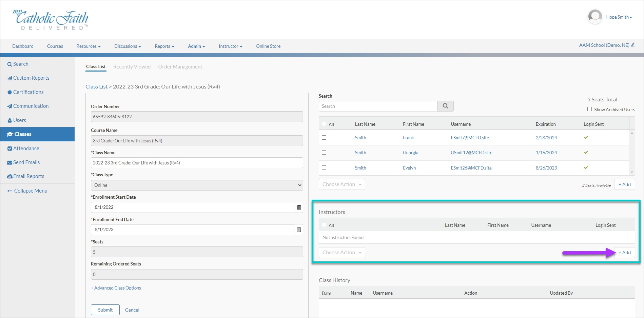Click student list scrollbar down arrow
The height and width of the screenshot is (318, 644).
[632, 172]
